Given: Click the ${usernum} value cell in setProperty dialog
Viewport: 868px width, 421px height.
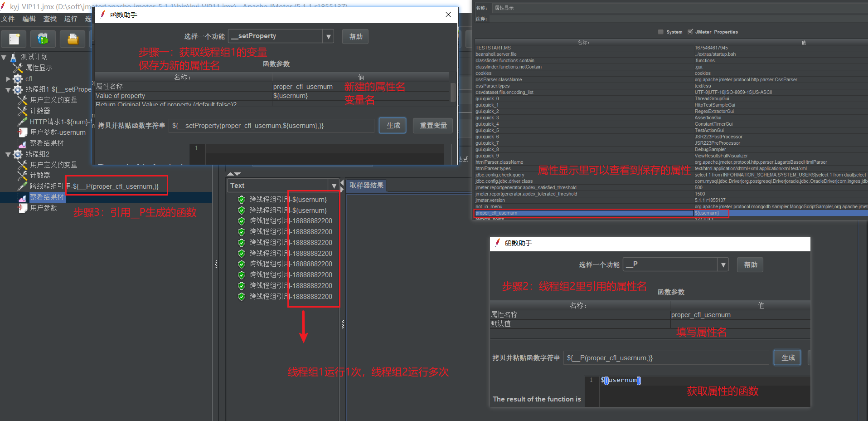Looking at the screenshot, I should [x=361, y=96].
